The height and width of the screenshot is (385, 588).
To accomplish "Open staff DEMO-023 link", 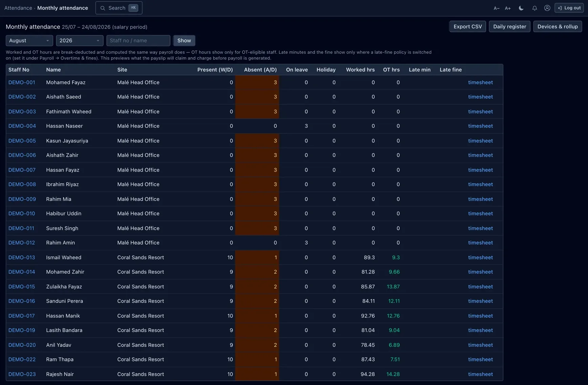I will [x=22, y=374].
